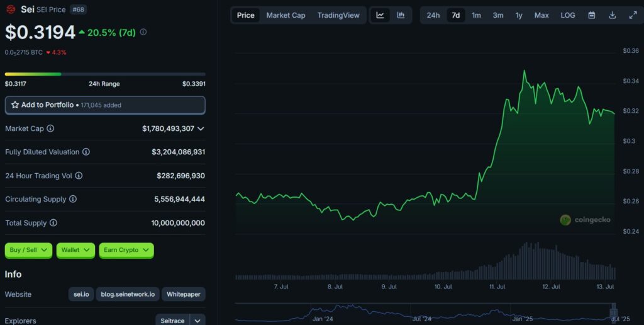Open the Buy / Sell dropdown

28,250
